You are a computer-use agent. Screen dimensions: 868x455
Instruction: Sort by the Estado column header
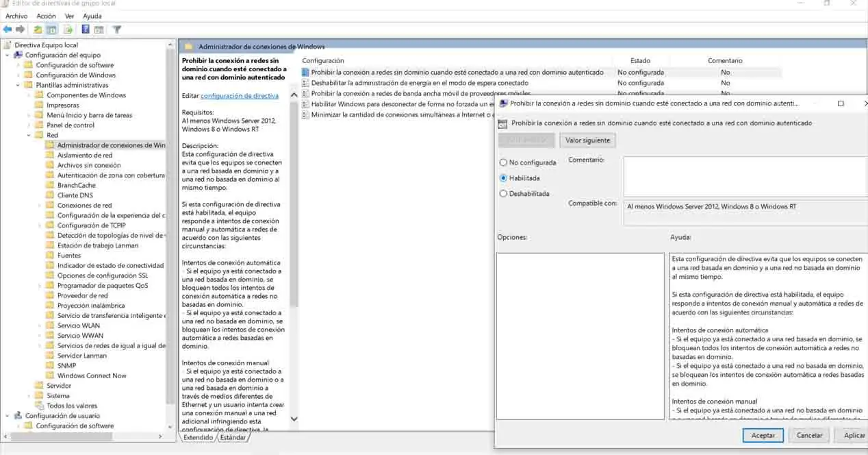640,61
